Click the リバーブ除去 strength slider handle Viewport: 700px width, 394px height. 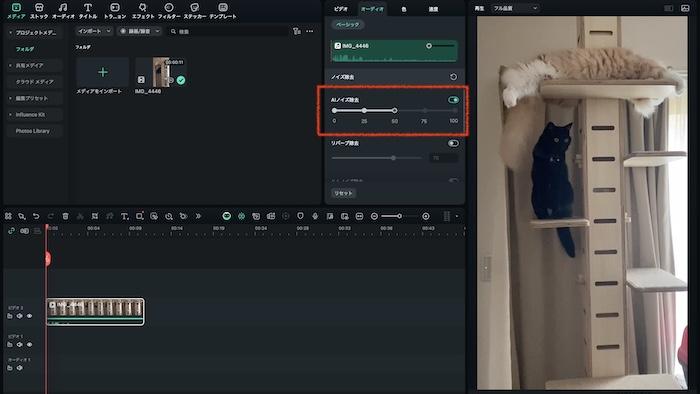tap(393, 158)
